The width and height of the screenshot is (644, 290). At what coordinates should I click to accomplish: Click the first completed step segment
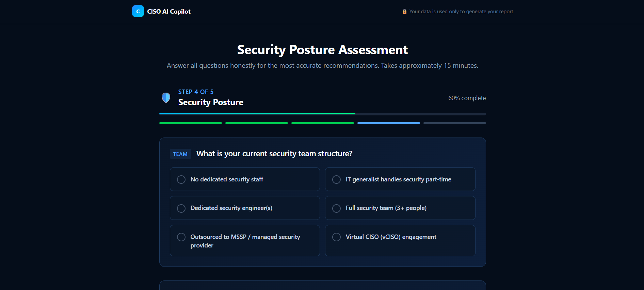(190, 123)
